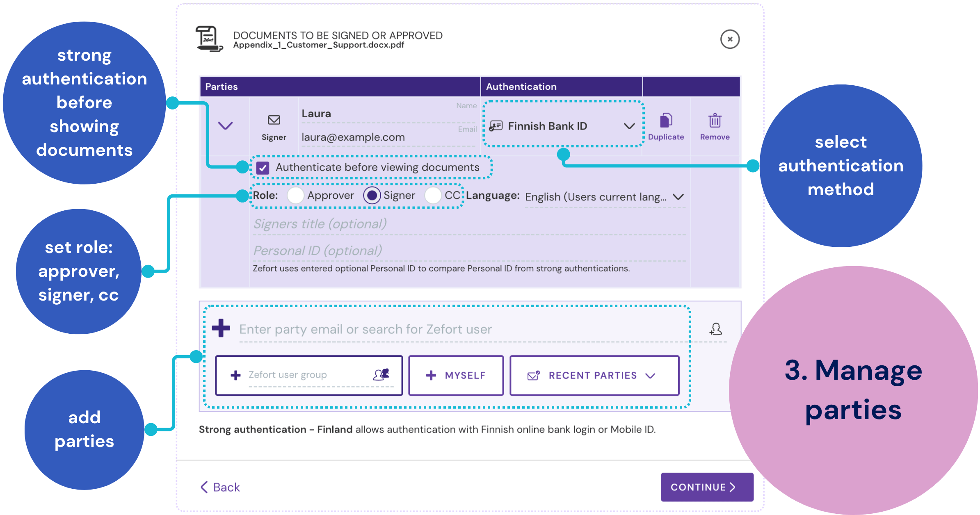Toggle Authenticate before viewing documents checkbox
This screenshot has width=980, height=515.
pyautogui.click(x=263, y=168)
